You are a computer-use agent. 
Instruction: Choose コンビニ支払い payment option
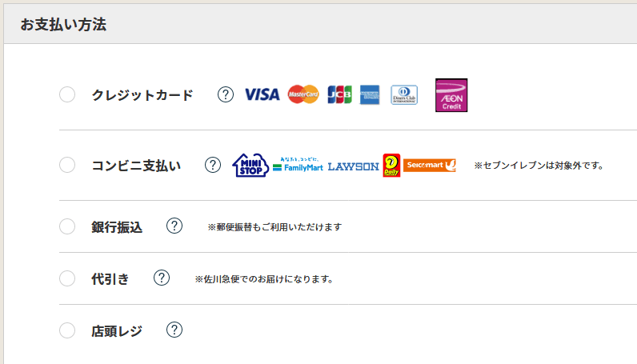[67, 166]
